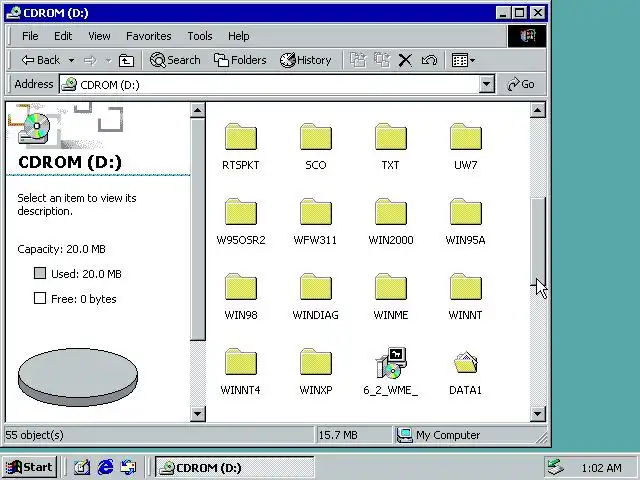Open the Address bar dropdown list
640x480 pixels.
click(486, 84)
